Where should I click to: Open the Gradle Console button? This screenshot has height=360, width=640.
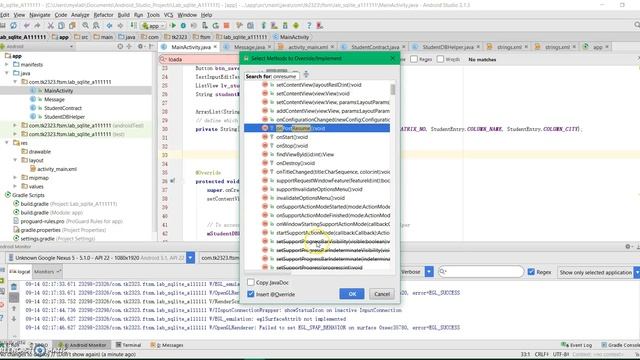point(620,345)
